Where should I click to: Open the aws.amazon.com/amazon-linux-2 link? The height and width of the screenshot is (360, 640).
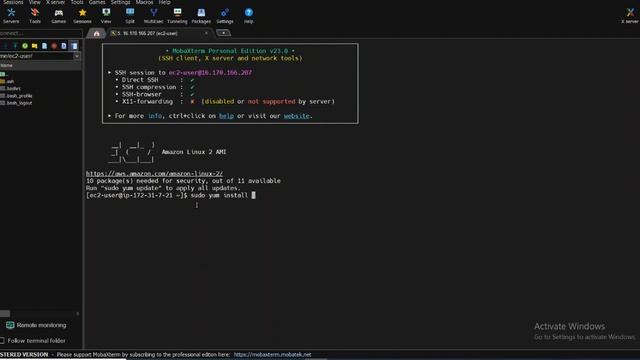tap(154, 173)
